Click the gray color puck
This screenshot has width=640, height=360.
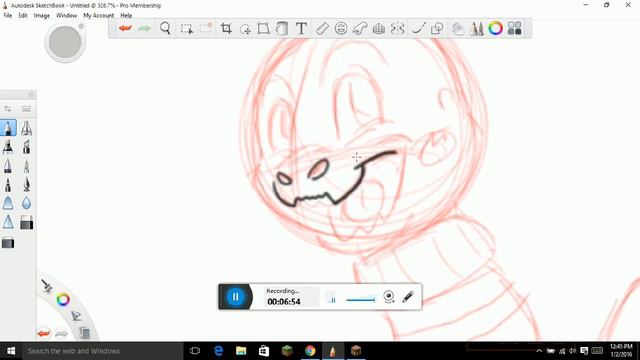click(65, 42)
